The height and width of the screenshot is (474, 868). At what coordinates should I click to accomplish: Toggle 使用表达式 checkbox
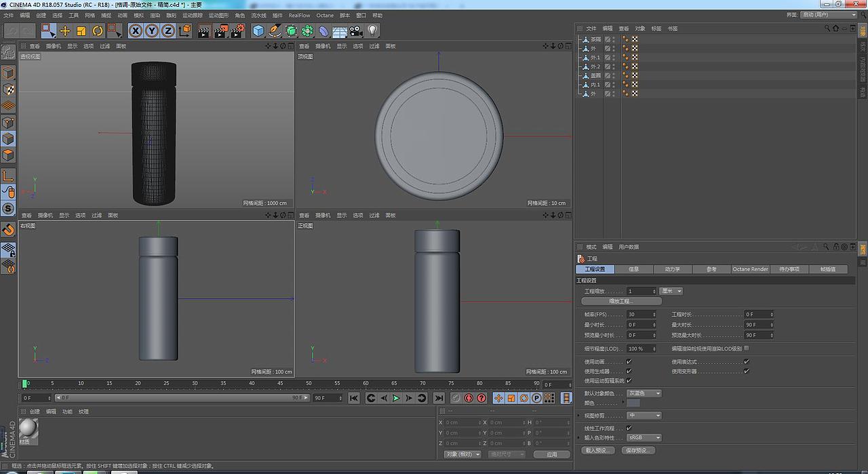coord(747,362)
